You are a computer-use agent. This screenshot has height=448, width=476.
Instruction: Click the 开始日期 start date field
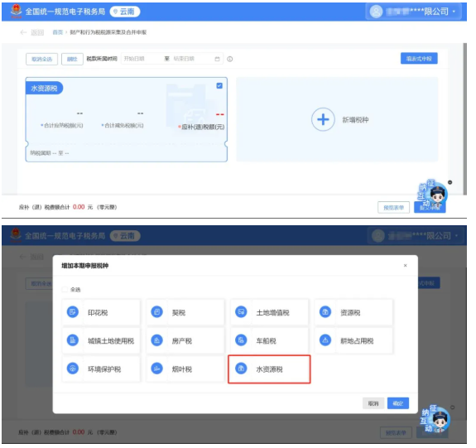(142, 59)
